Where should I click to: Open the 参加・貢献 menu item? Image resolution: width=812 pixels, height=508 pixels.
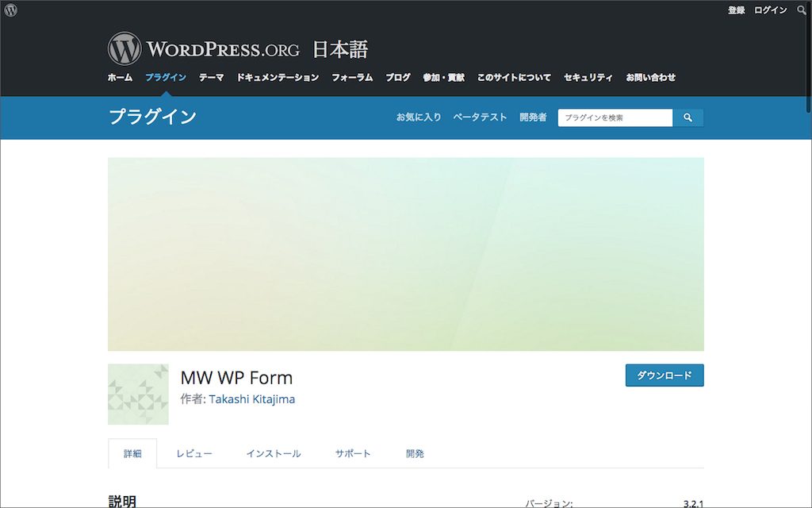444,77
